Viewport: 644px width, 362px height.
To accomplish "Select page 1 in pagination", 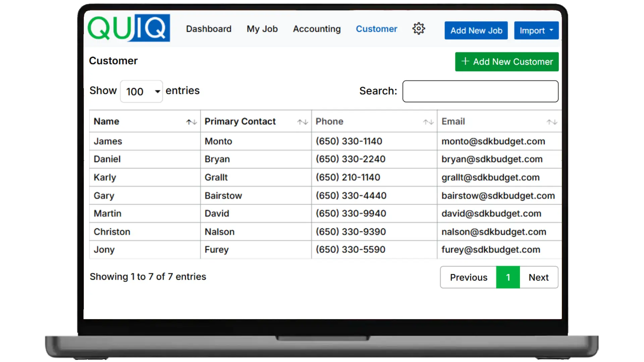I will 508,278.
